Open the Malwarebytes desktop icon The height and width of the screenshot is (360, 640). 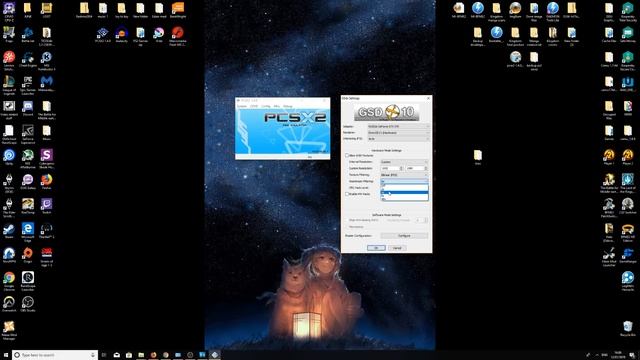click(x=47, y=84)
